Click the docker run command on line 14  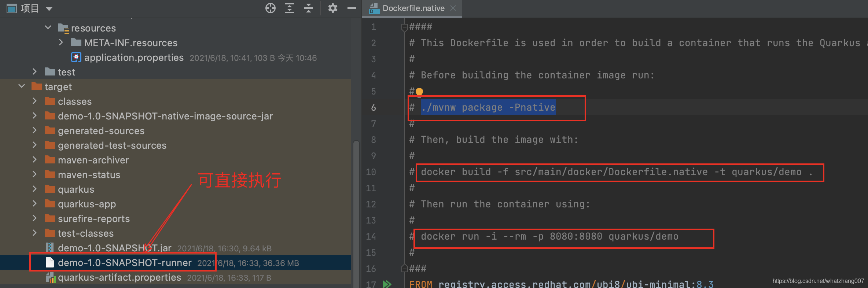coord(549,236)
